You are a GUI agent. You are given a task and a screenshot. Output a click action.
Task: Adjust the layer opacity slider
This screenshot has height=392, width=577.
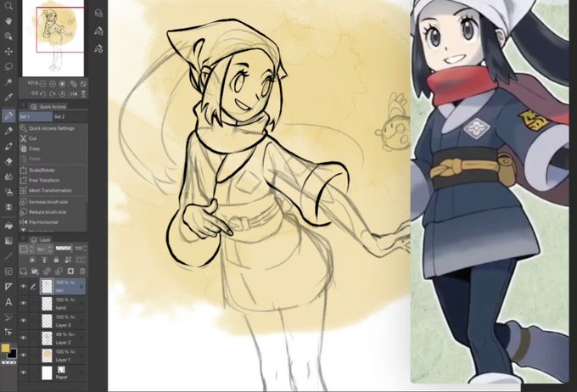pos(64,249)
